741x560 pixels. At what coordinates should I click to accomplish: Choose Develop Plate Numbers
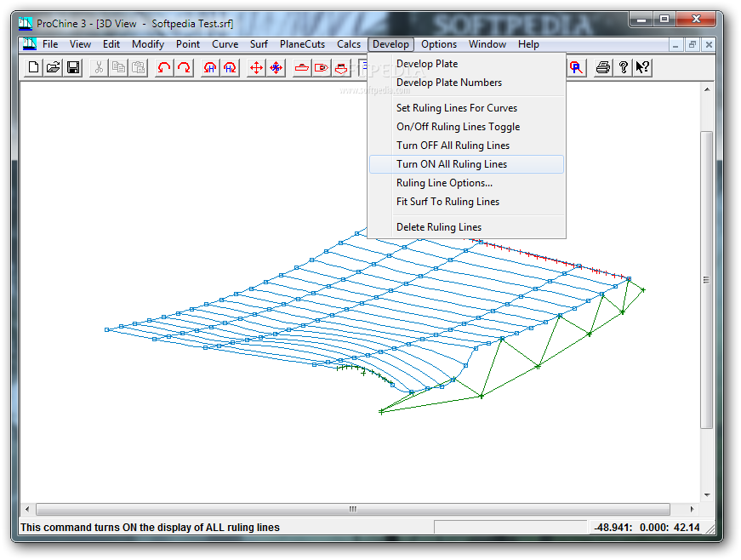[x=466, y=83]
